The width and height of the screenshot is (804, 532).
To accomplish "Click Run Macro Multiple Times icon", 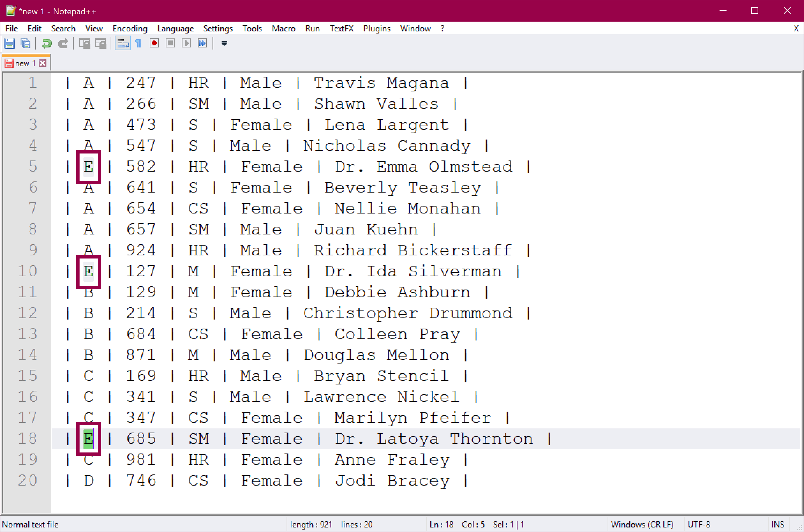I will pyautogui.click(x=202, y=43).
